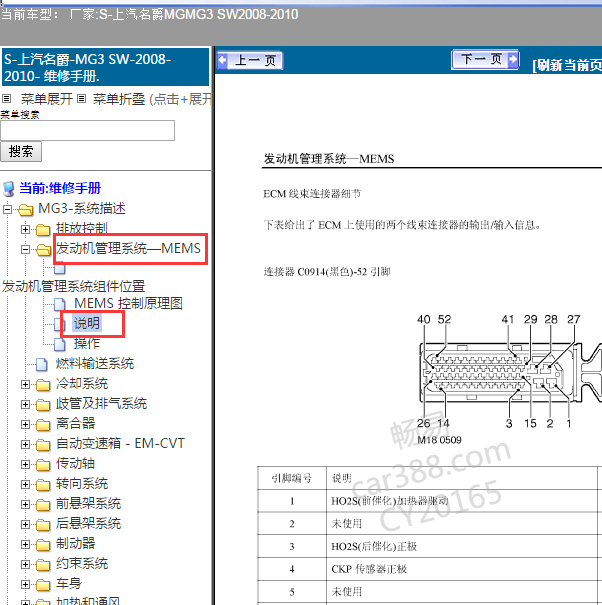
Task: Click the 搜索 search button
Action: point(21,151)
